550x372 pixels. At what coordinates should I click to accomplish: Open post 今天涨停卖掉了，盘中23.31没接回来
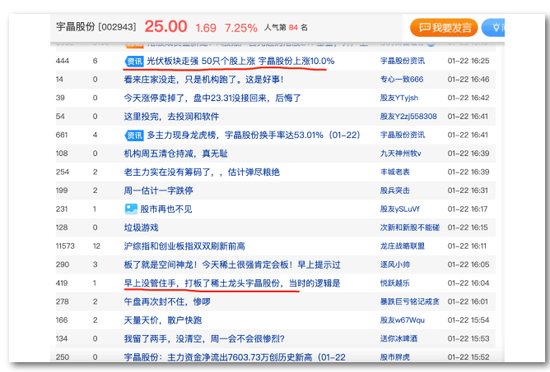tap(212, 98)
